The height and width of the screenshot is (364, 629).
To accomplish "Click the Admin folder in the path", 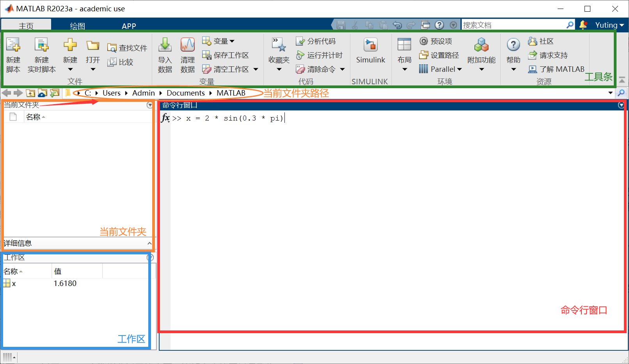I will pos(144,93).
